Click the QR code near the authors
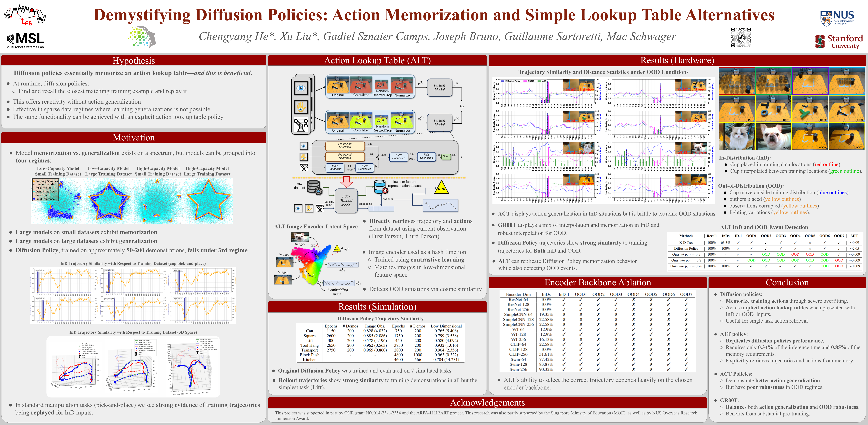 [741, 37]
